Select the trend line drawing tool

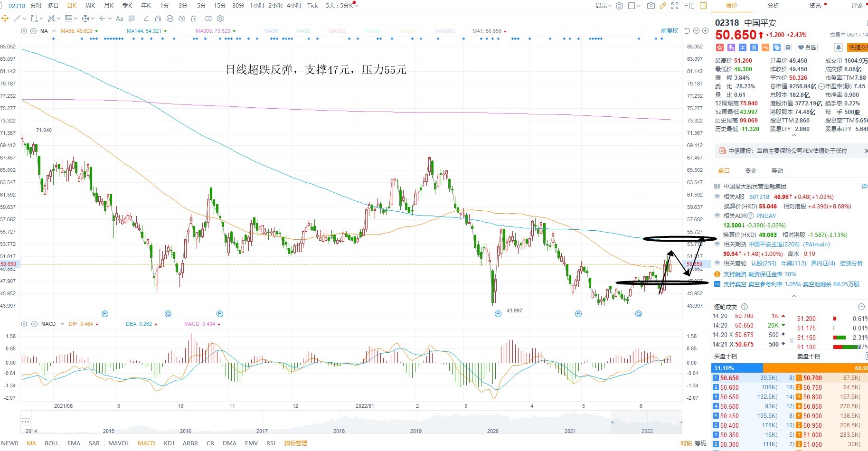pyautogui.click(x=17, y=19)
